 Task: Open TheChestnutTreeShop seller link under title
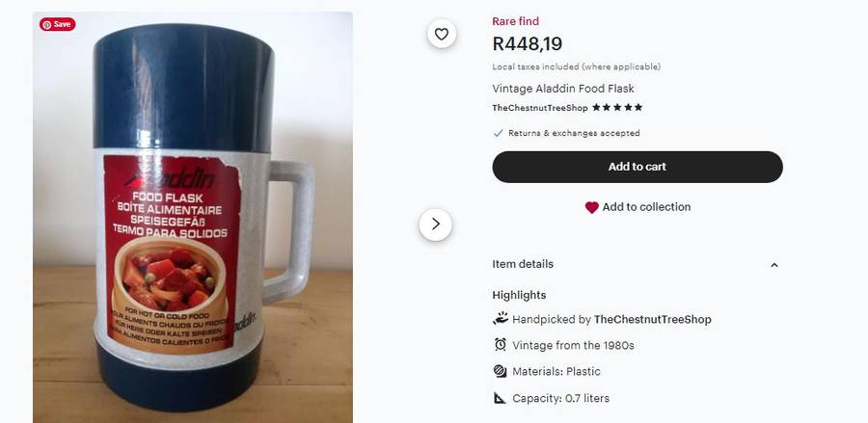[x=540, y=108]
